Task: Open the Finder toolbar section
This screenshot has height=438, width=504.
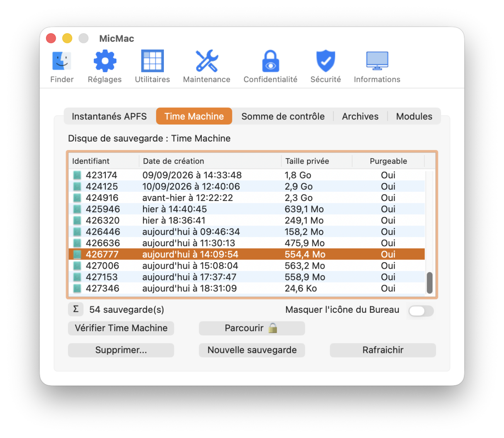Action: tap(62, 66)
